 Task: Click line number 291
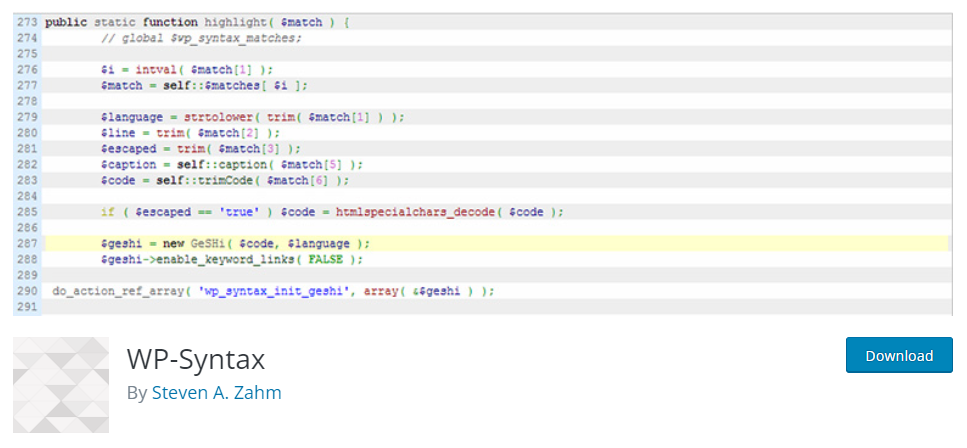pos(27,306)
